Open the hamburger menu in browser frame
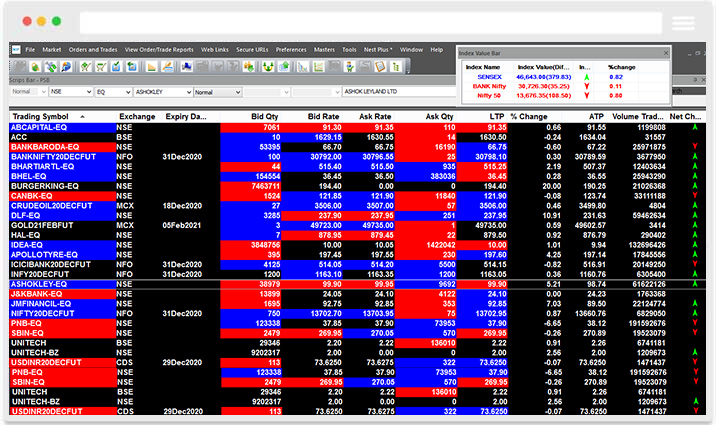This screenshot has width=716, height=425. click(x=683, y=23)
